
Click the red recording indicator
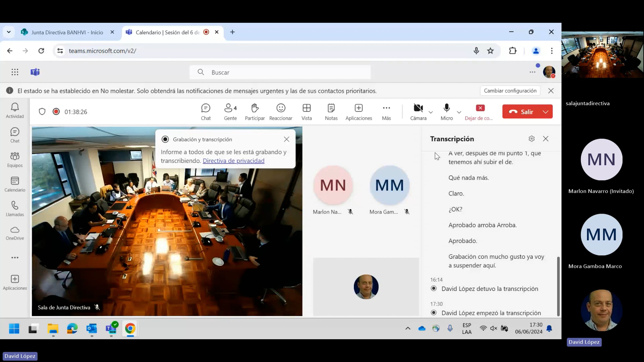click(56, 112)
